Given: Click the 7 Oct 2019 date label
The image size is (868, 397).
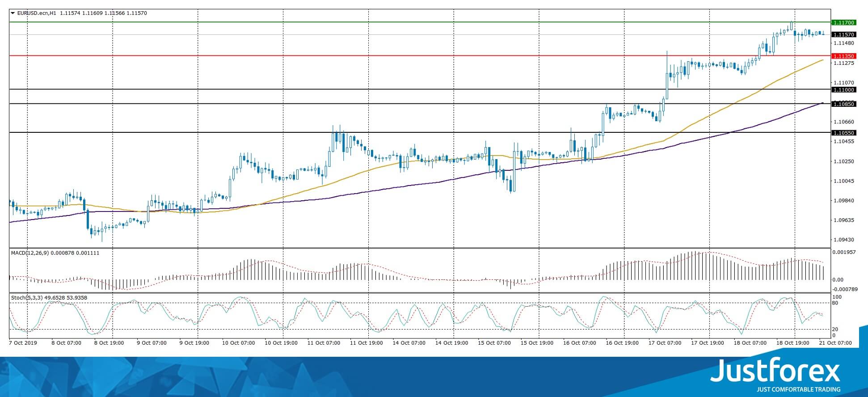Looking at the screenshot, I should (x=23, y=343).
